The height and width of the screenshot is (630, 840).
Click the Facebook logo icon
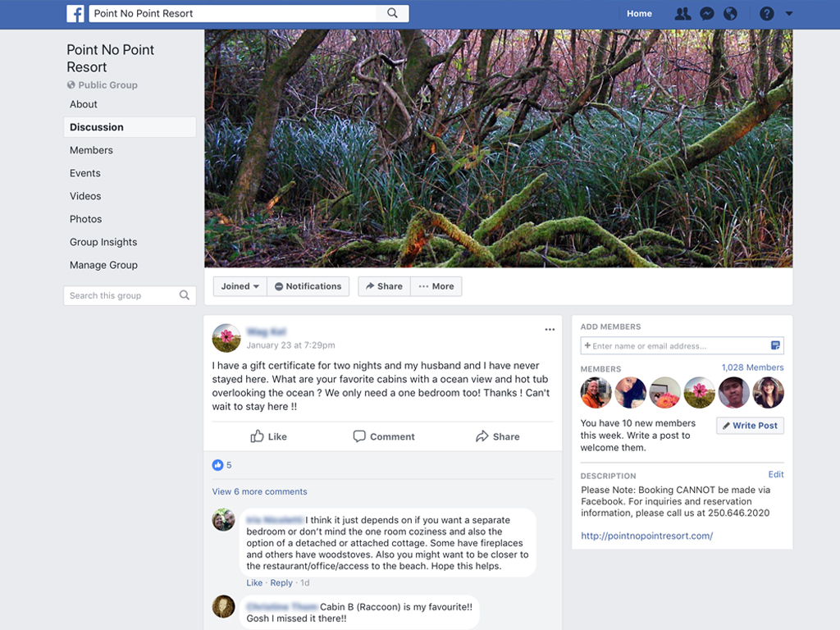pyautogui.click(x=75, y=14)
